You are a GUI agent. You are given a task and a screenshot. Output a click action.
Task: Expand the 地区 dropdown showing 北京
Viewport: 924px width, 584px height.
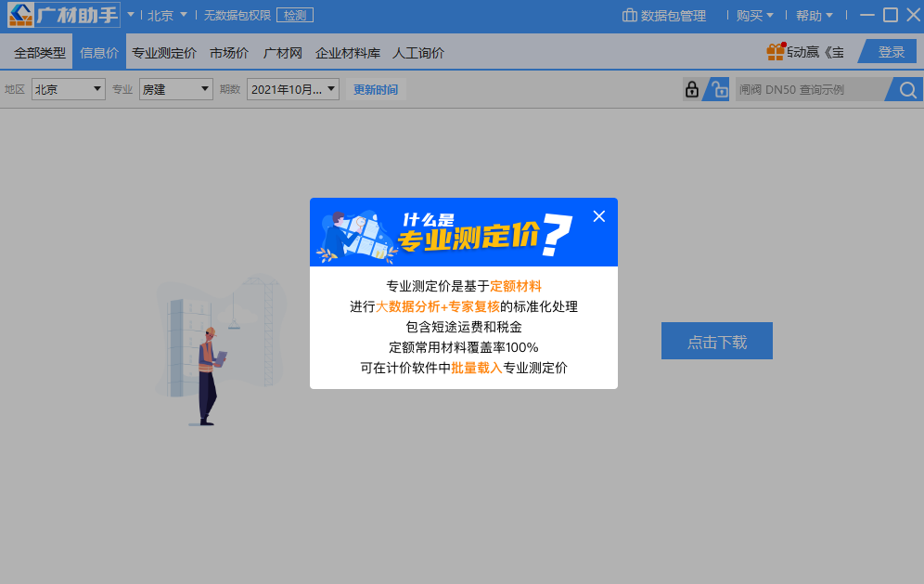[69, 89]
